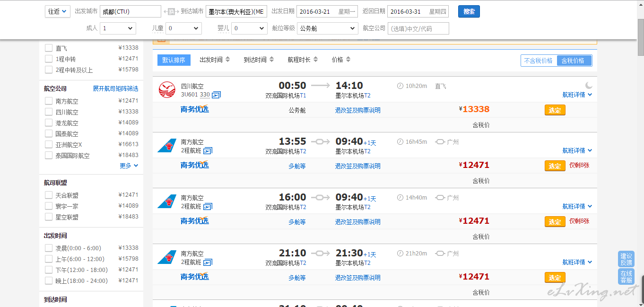Click the 出发城市 input field

point(131,11)
